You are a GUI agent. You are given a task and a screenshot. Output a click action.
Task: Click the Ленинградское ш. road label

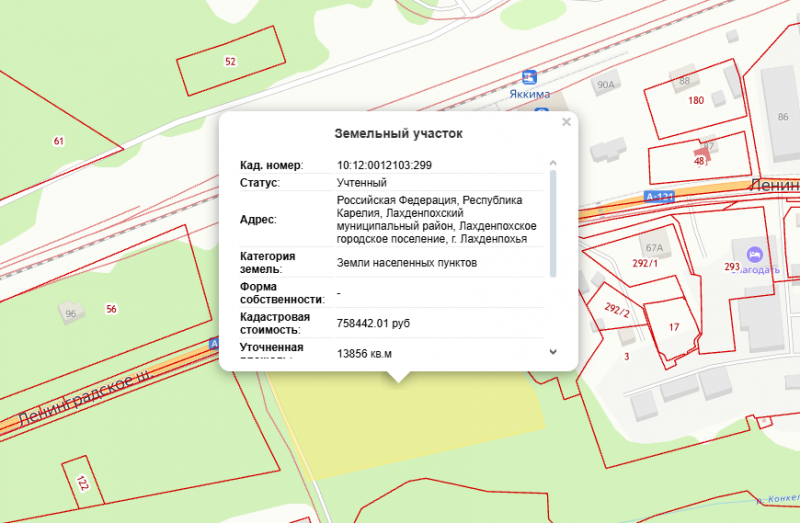85,400
